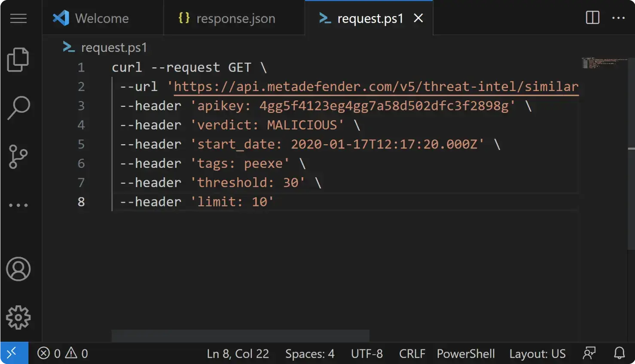
Task: Click the vertical scrollbar marker of editor
Action: tap(631, 149)
